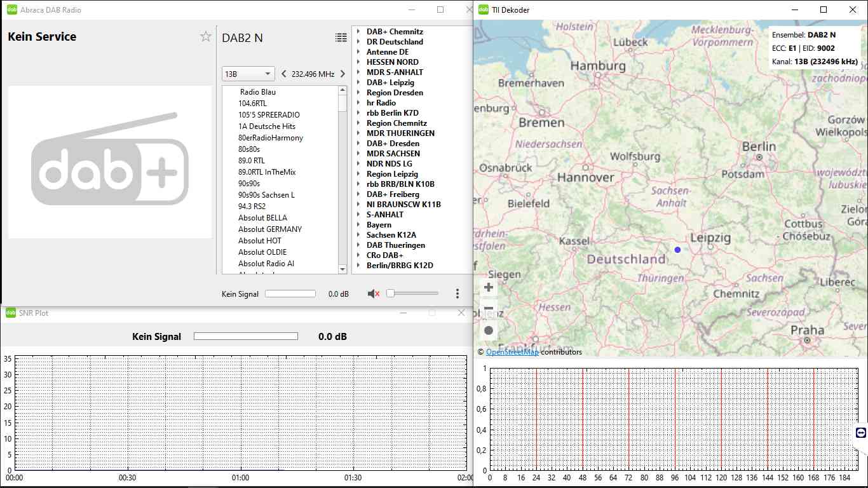Select 104.6RTL from the service list
Image resolution: width=868 pixels, height=488 pixels.
pyautogui.click(x=252, y=104)
